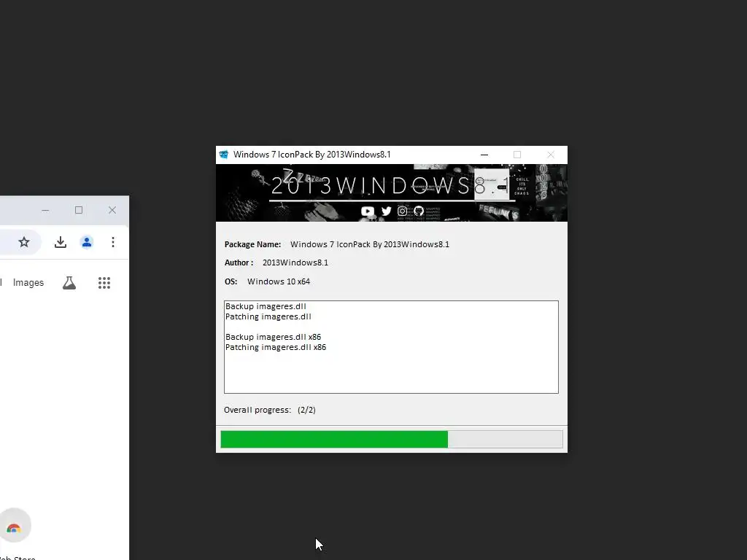Click the Chrome Web Store shortcut icon
This screenshot has width=747, height=560.
click(x=14, y=526)
